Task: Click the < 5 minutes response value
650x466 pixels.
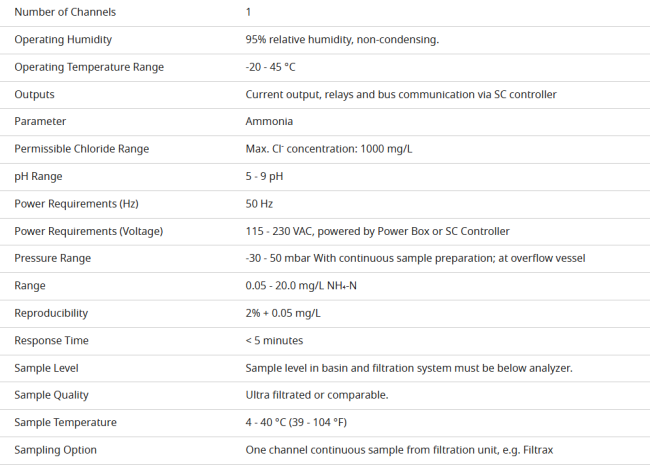Action: pyautogui.click(x=274, y=340)
